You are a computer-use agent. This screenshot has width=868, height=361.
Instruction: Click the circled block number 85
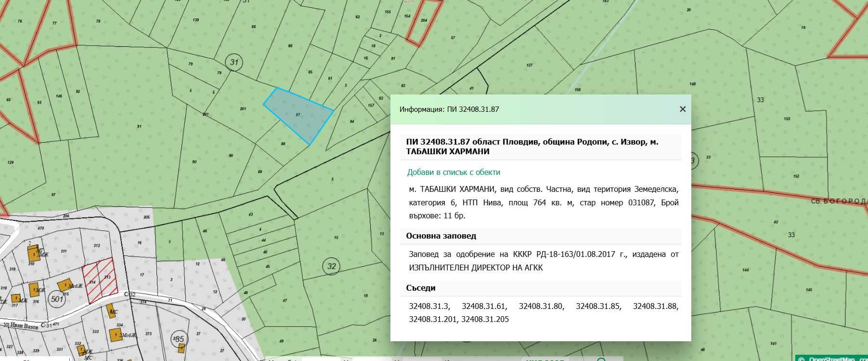pos(180,339)
